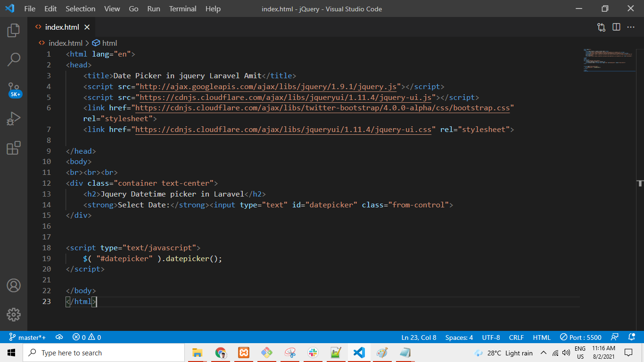Change file encoding UTF-8
Image resolution: width=644 pixels, height=362 pixels.
point(491,337)
